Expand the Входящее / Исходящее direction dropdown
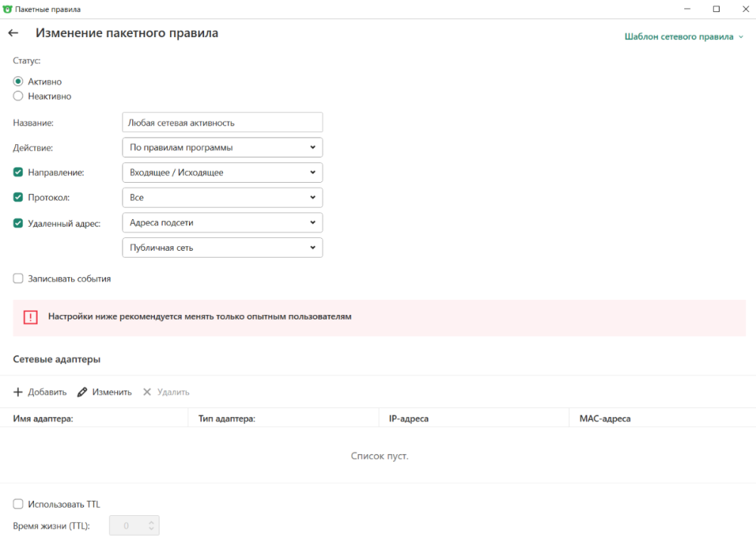 (222, 172)
